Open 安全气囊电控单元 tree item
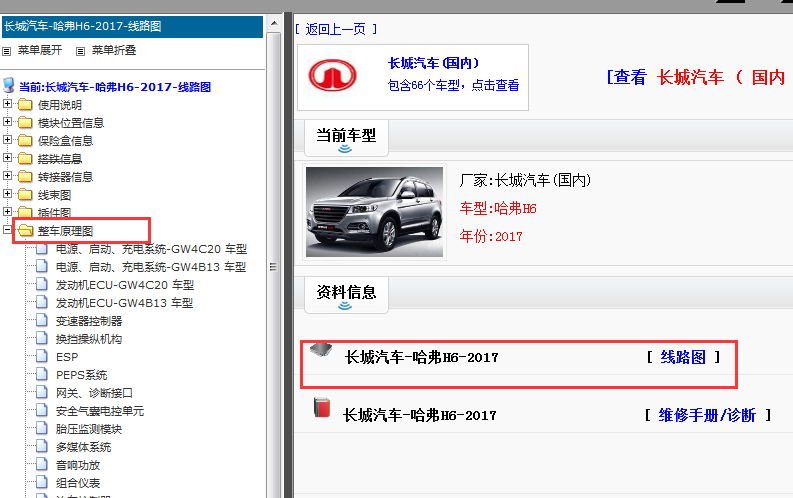 click(x=100, y=411)
